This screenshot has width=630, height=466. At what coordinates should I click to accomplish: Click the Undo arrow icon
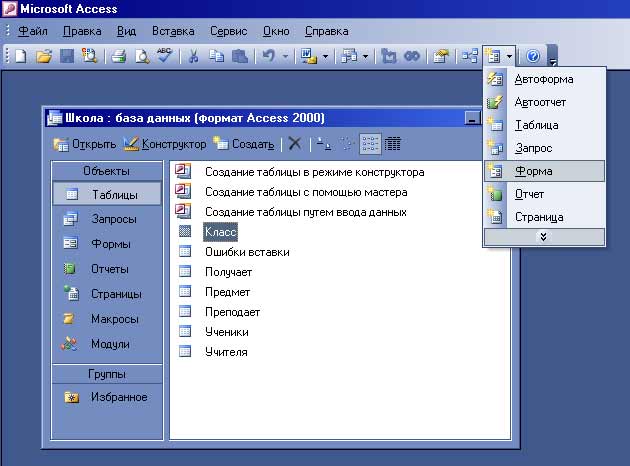tap(268, 56)
